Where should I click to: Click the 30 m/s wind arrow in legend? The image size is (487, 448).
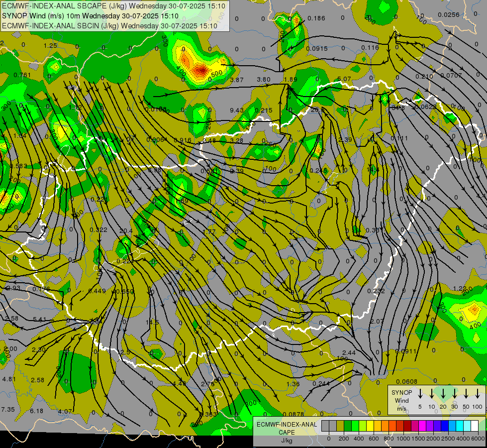tap(454, 393)
